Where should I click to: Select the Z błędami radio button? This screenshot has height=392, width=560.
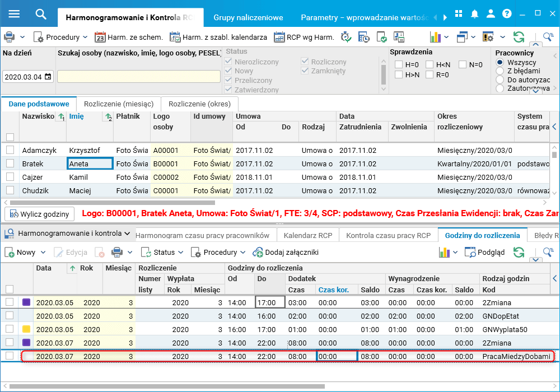pos(500,71)
